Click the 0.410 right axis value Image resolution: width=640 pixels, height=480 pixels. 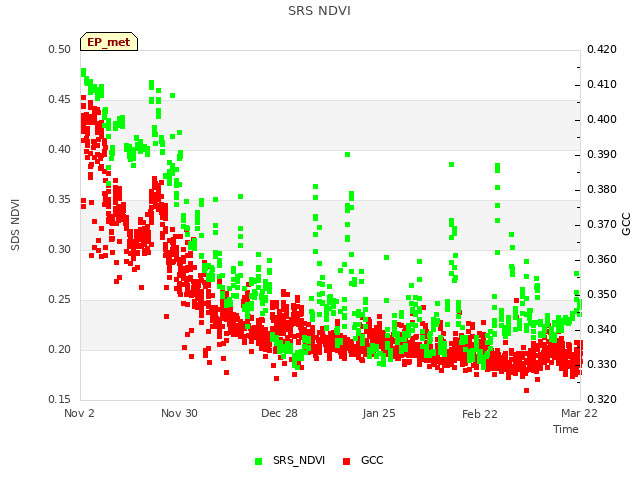(602, 84)
